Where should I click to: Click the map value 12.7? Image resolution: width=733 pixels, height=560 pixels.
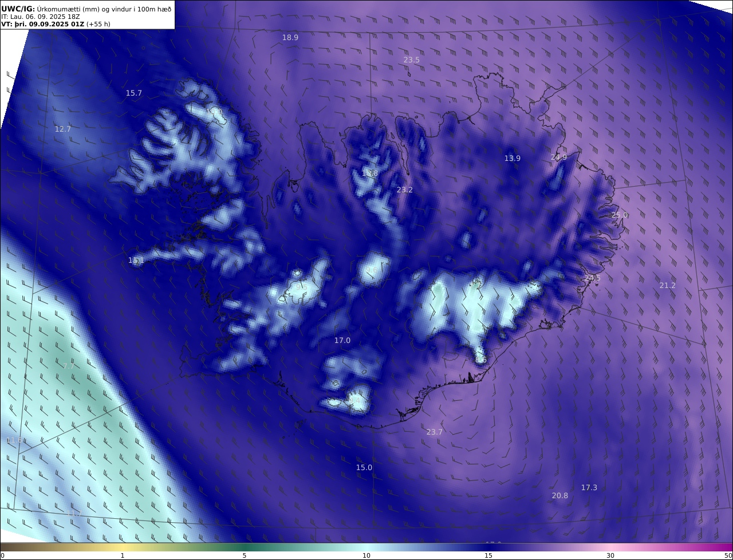pyautogui.click(x=63, y=129)
